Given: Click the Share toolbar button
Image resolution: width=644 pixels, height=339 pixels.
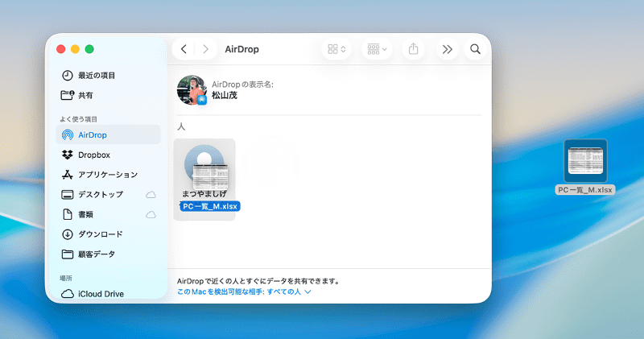Looking at the screenshot, I should tap(413, 49).
